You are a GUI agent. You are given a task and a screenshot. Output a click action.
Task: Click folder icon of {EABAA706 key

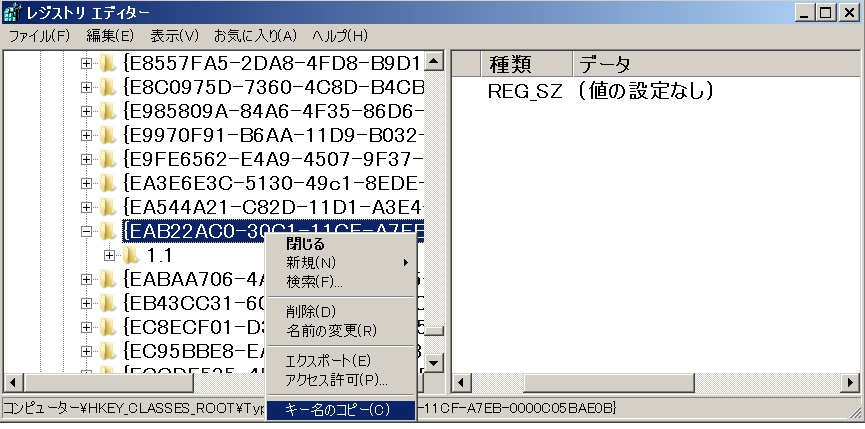(x=108, y=279)
